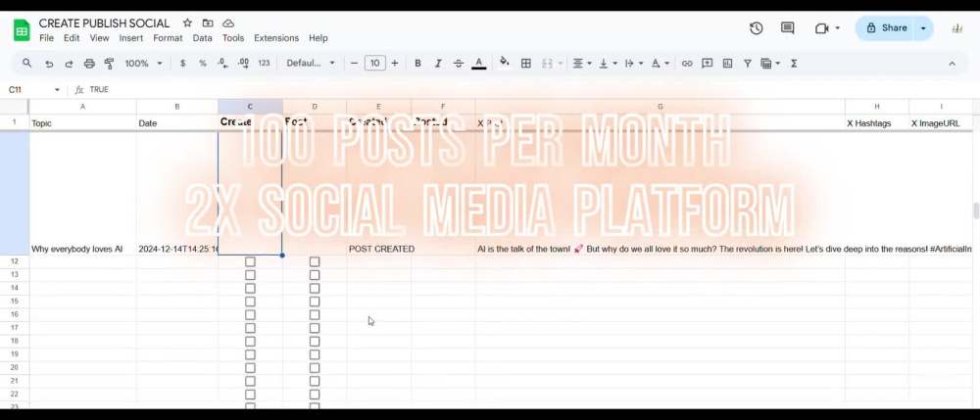
Task: Toggle bold formatting
Action: (417, 63)
